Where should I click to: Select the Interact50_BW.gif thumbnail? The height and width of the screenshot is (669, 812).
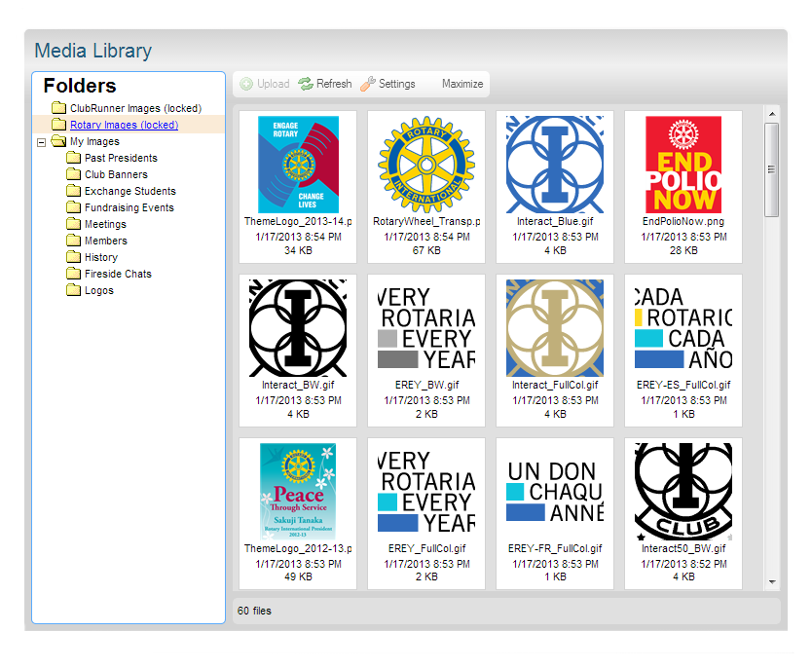pos(683,492)
